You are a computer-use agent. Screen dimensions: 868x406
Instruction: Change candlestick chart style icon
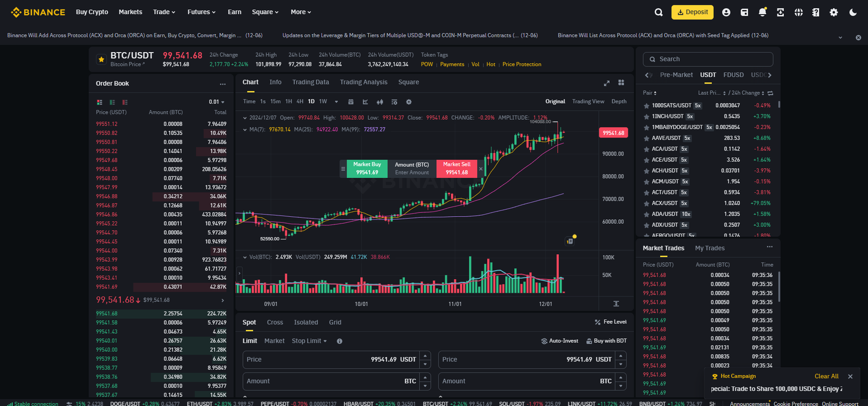click(380, 102)
